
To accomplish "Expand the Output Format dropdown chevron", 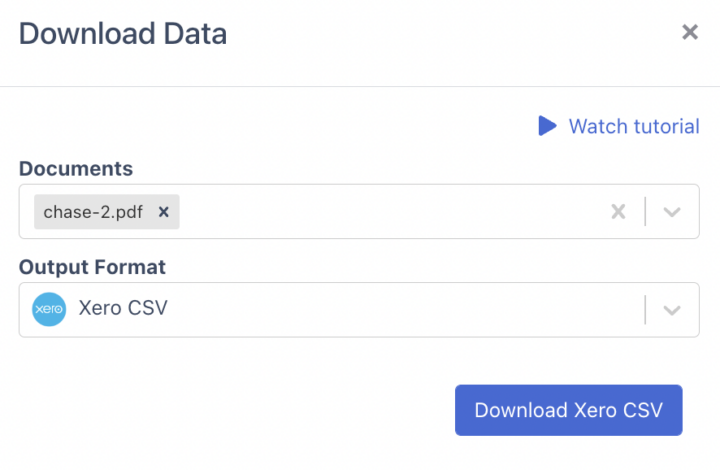I will (672, 310).
